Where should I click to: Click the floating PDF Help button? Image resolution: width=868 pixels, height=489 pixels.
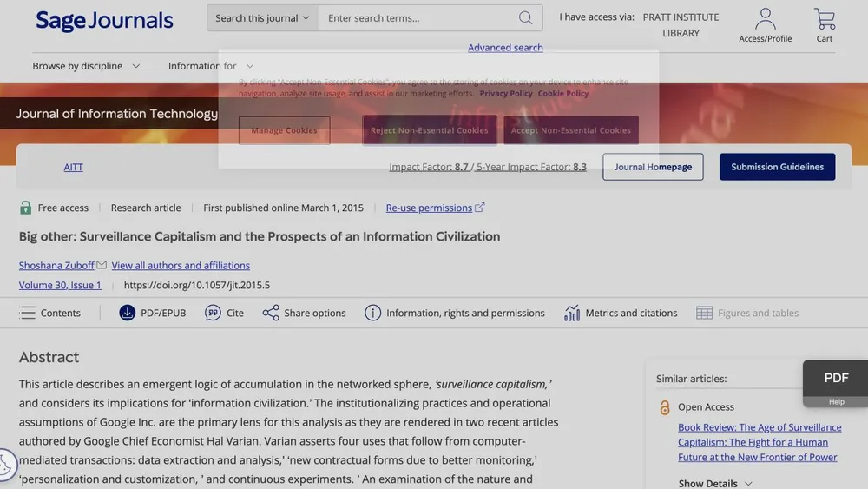pos(835,383)
